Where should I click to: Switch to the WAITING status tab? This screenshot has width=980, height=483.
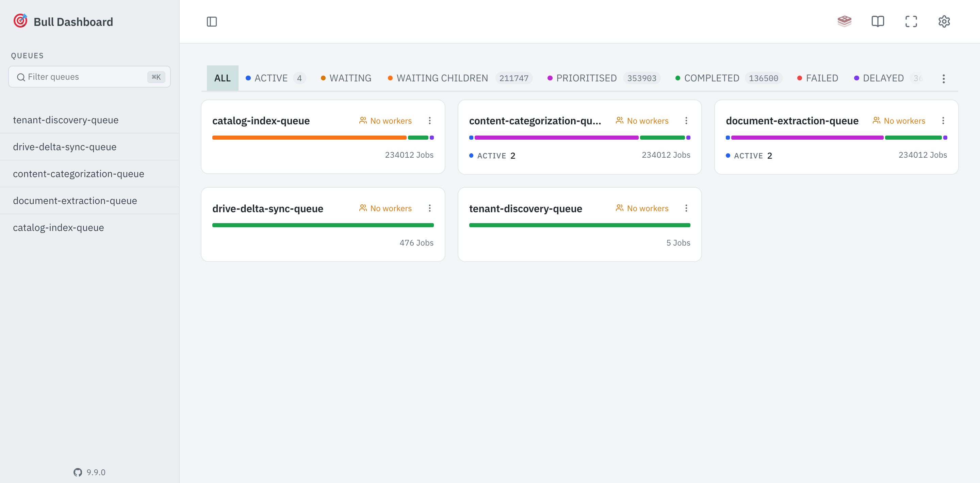pyautogui.click(x=346, y=78)
